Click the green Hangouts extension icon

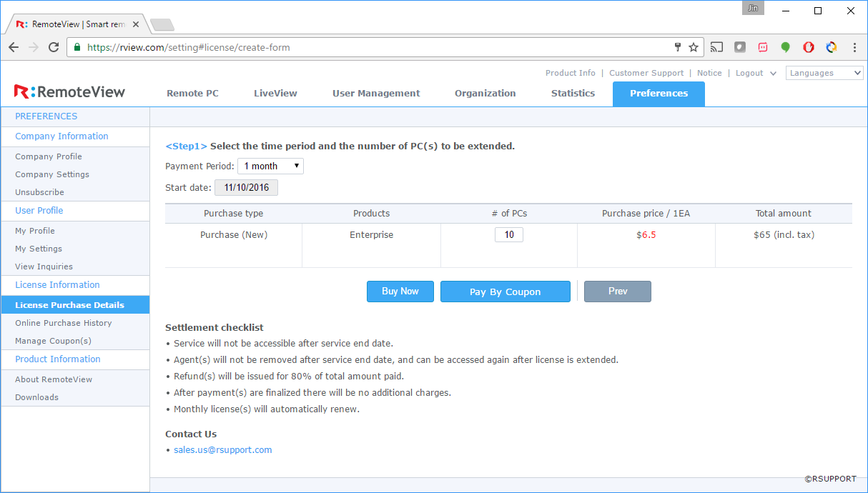coord(786,47)
